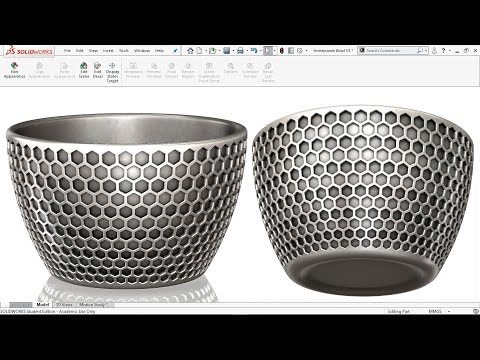Click the SOLIDWORKS logo
Screen dimensions: 480x360
click(29, 51)
